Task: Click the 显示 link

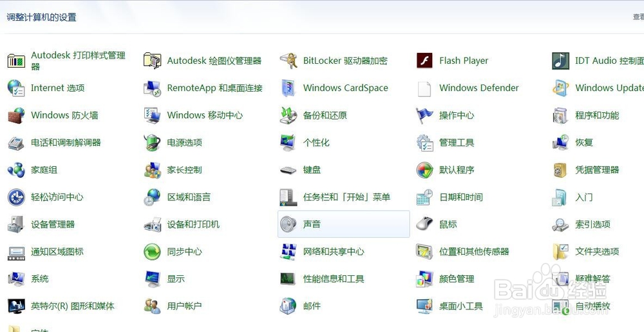Action: click(176, 279)
